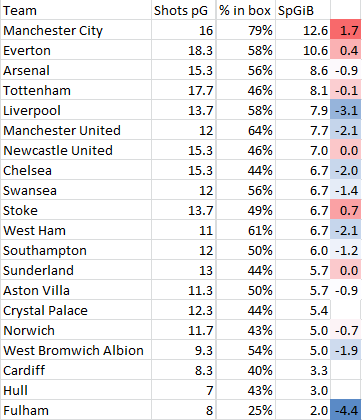Click Cardiff's 3.3 SpGiB cell
This screenshot has height=420, width=362.
point(303,370)
